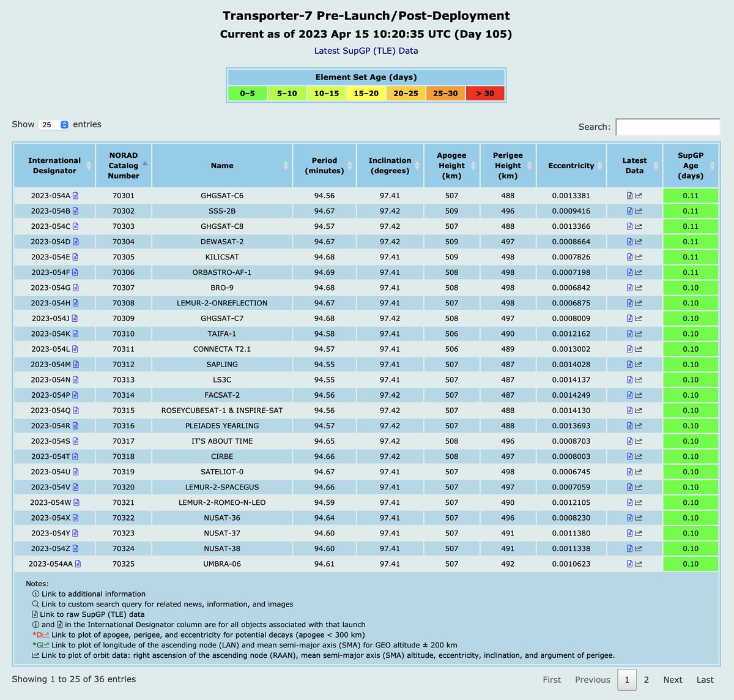Open orbit plot icon for BRO-9

click(x=639, y=288)
